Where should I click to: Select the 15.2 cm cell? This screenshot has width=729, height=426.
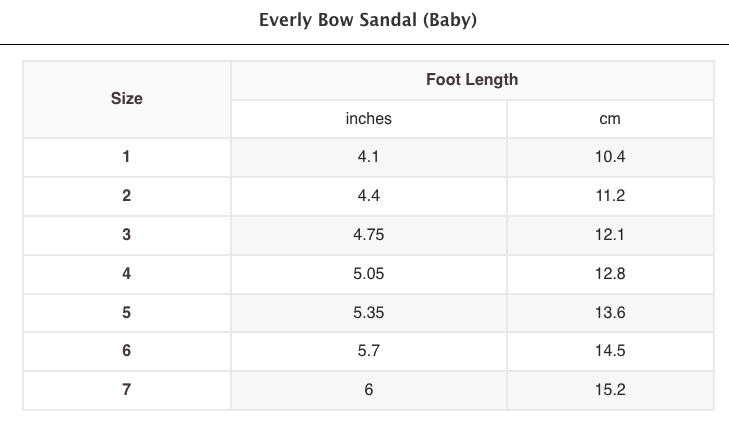(610, 390)
